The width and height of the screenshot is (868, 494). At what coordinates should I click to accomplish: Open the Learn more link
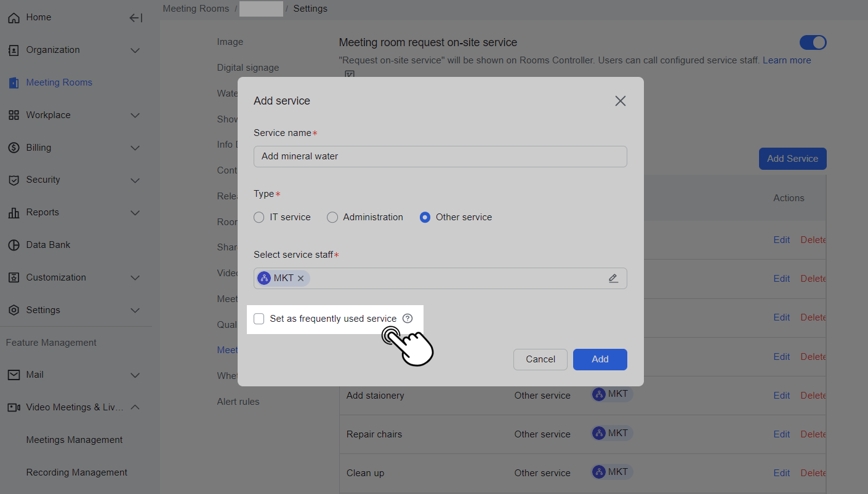[787, 60]
